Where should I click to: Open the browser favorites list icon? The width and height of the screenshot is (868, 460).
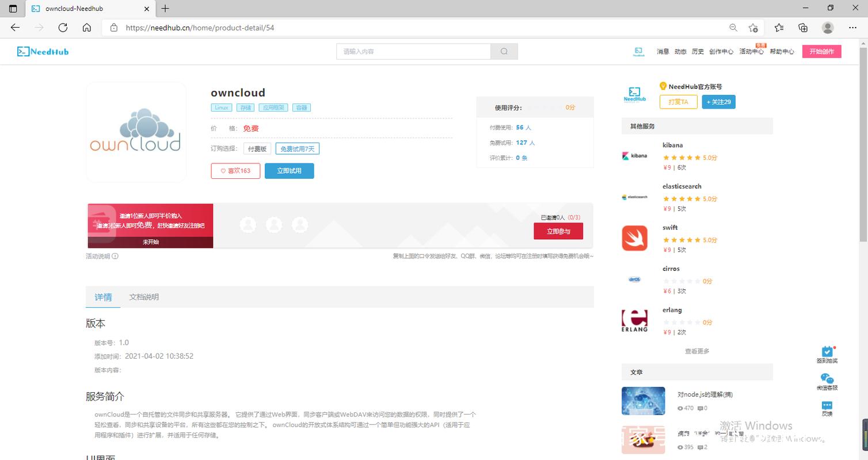click(x=779, y=28)
